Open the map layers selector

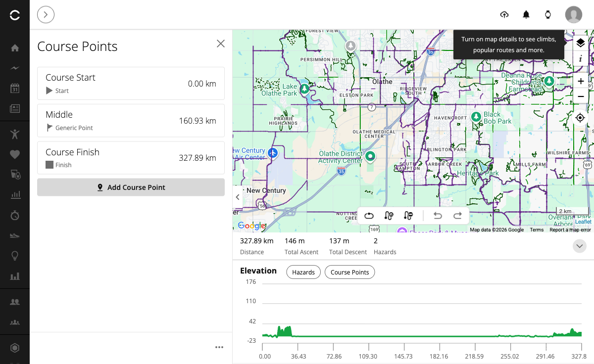pyautogui.click(x=581, y=43)
